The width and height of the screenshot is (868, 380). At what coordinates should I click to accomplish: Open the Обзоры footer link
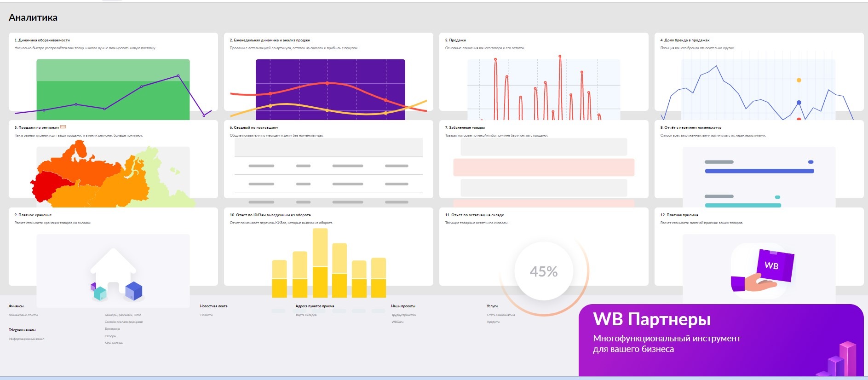(110, 336)
